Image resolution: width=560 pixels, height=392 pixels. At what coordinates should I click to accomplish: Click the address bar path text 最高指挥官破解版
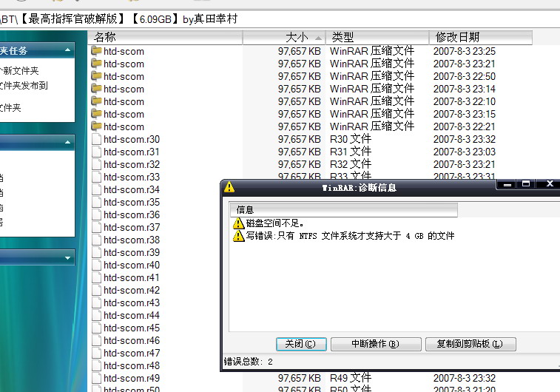pos(72,19)
